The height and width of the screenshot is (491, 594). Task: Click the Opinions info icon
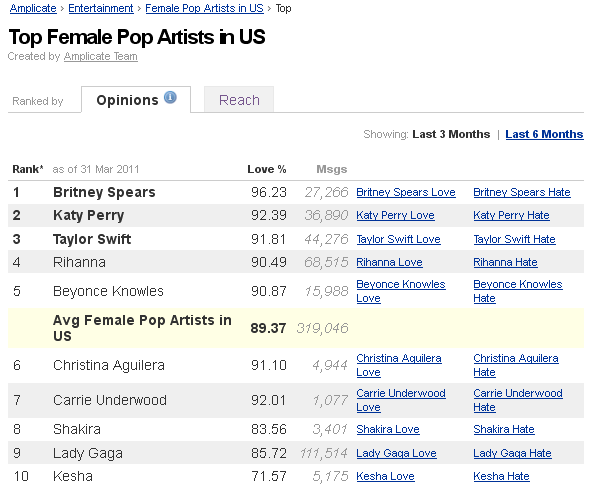coord(170,97)
